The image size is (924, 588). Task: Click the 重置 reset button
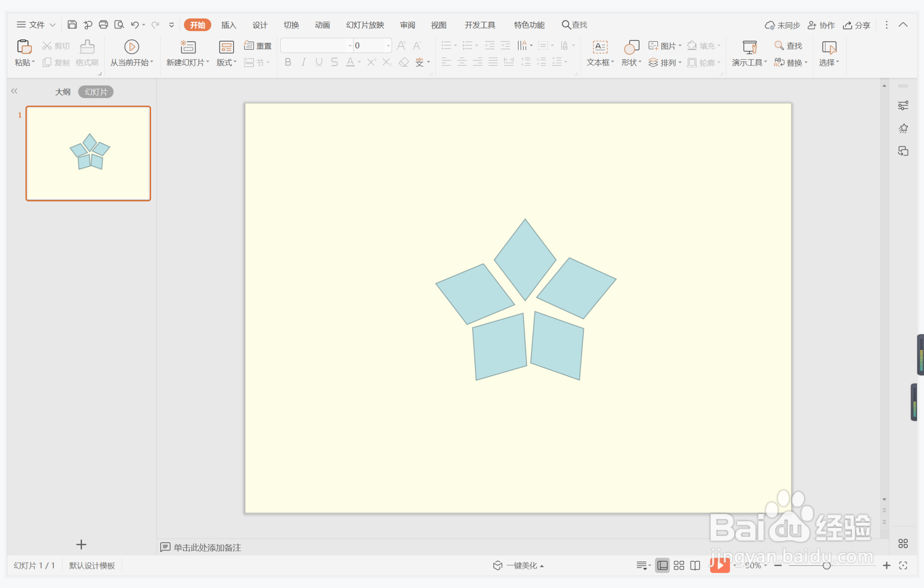pos(258,45)
